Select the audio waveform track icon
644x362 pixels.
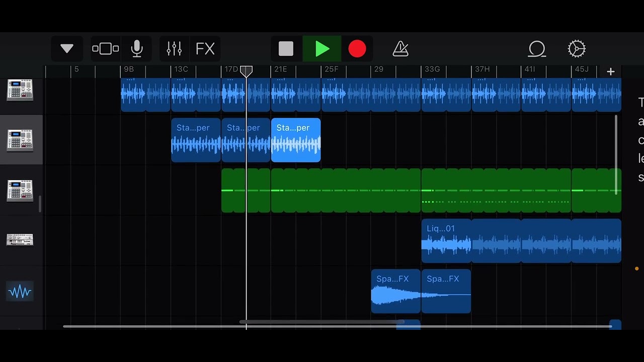pos(20,292)
